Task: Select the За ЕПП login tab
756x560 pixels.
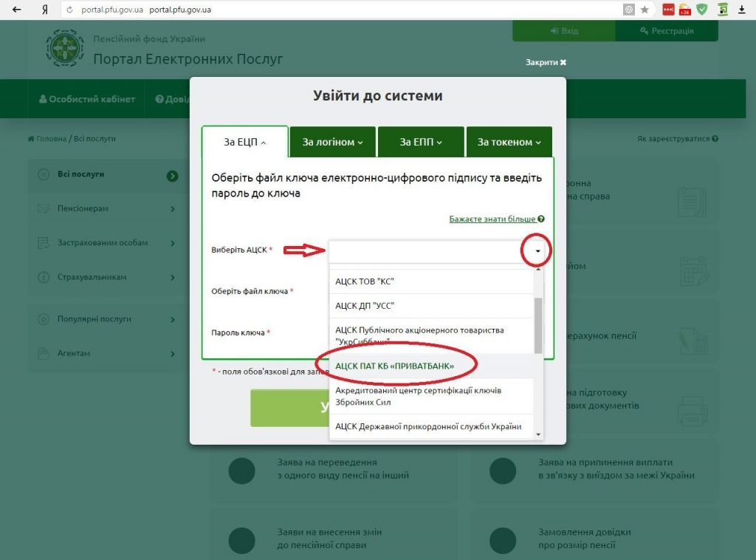Action: coord(421,142)
